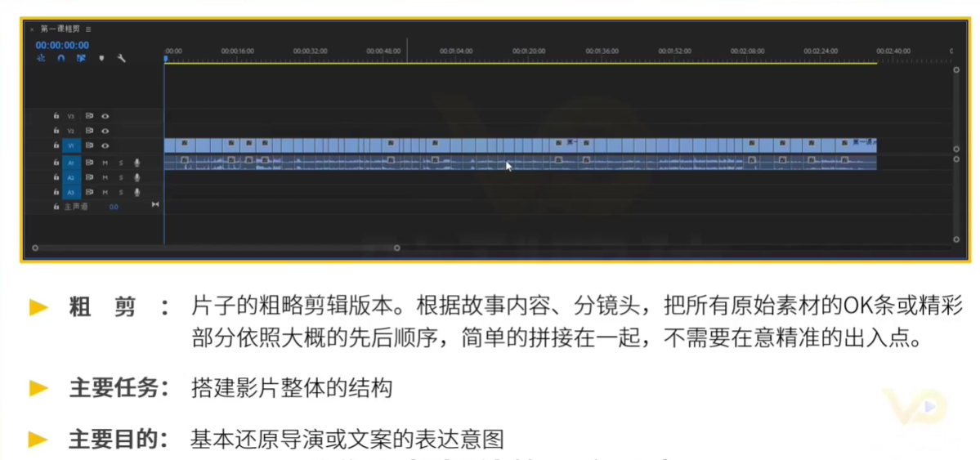The image size is (980, 460).
Task: Click the horizontal zoom scrollbar right handle
Action: 397,248
